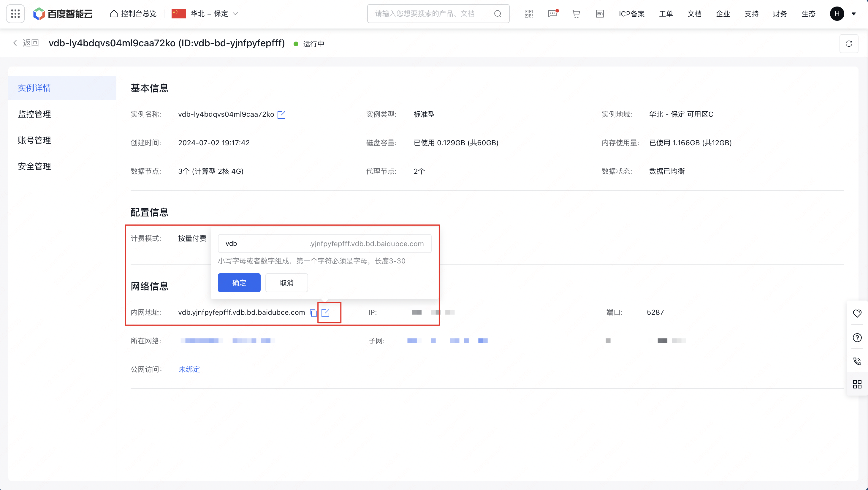Refresh the instance details page

(x=849, y=43)
